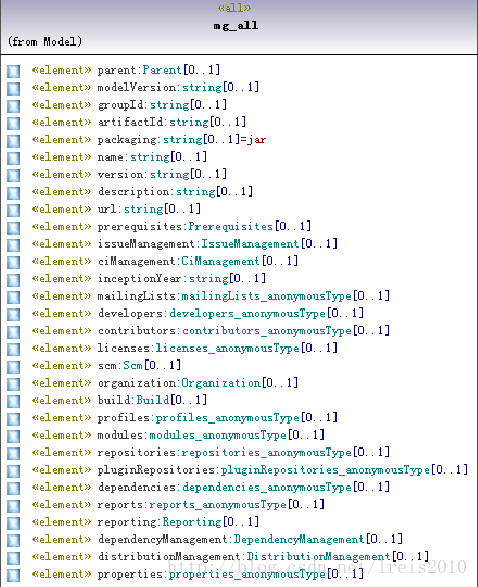Click the «all» stereotype label
The image size is (478, 587).
(x=234, y=7)
